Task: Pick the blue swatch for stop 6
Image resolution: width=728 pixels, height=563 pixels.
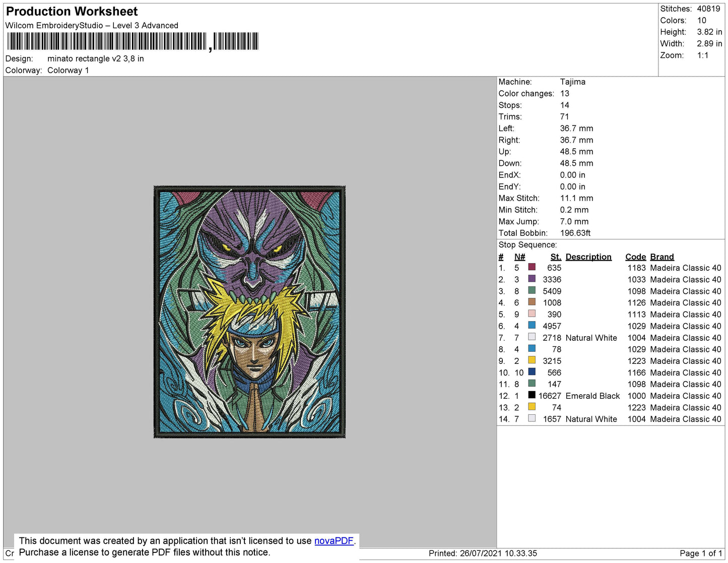Action: pyautogui.click(x=532, y=325)
